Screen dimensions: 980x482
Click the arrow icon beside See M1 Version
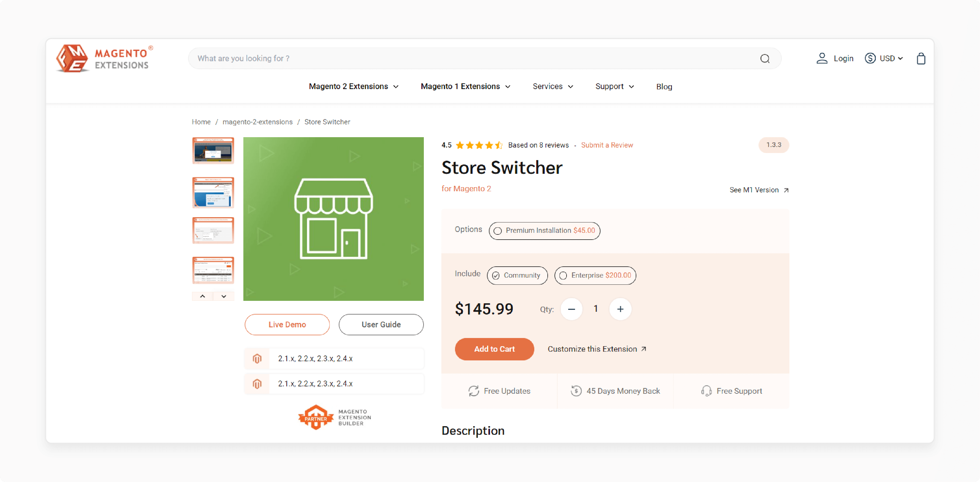click(786, 190)
